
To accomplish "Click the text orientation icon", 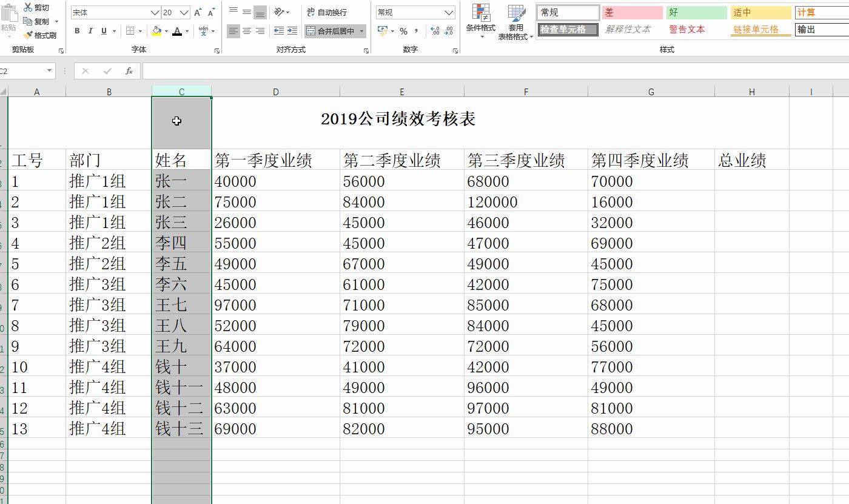I will pyautogui.click(x=278, y=12).
